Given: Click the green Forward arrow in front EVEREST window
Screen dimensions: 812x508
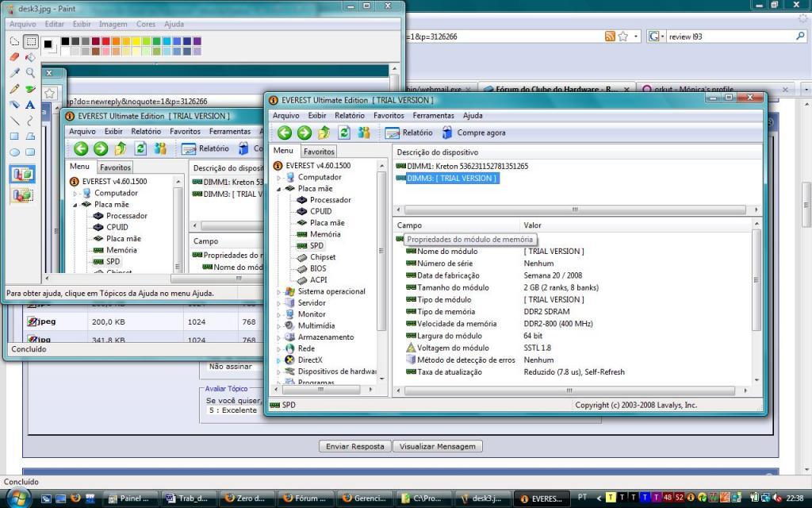Looking at the screenshot, I should (304, 133).
